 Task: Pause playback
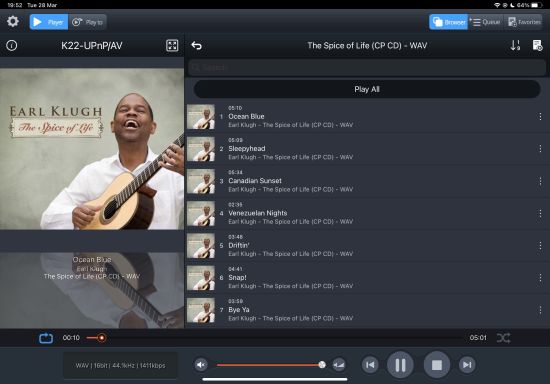coord(400,365)
